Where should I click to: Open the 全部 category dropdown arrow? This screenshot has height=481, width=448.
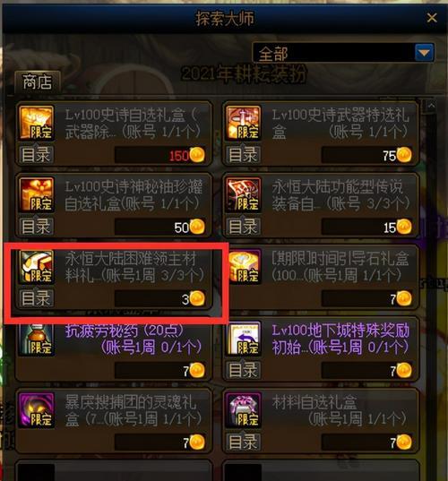click(x=424, y=53)
